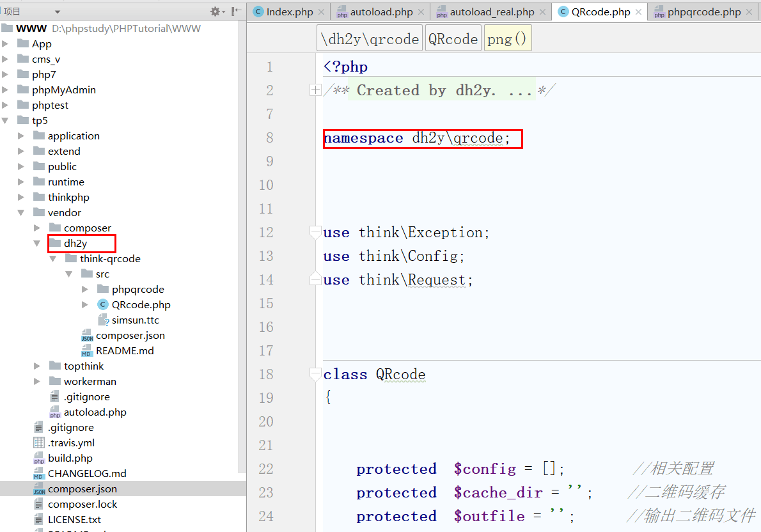Image resolution: width=761 pixels, height=532 pixels.
Task: Collapse the vendor folder arrow
Action: (21, 212)
